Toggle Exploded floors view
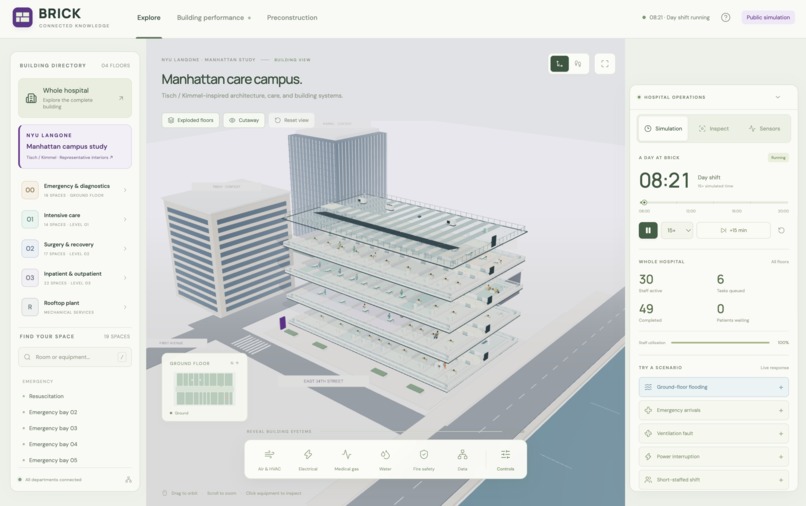 coord(191,120)
